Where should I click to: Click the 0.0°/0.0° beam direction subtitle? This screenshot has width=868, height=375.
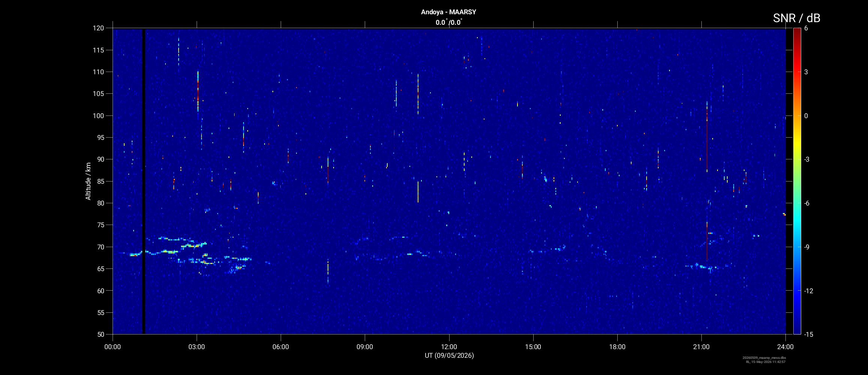(449, 22)
